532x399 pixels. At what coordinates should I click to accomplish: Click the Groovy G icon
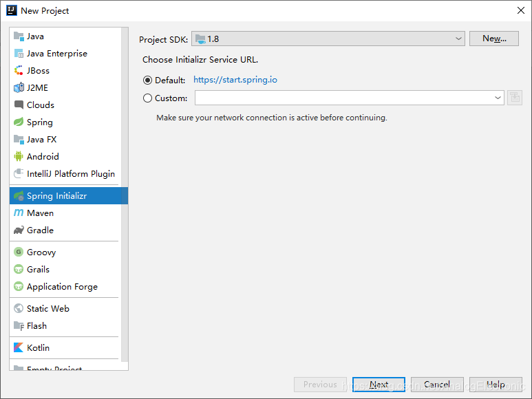coord(19,252)
